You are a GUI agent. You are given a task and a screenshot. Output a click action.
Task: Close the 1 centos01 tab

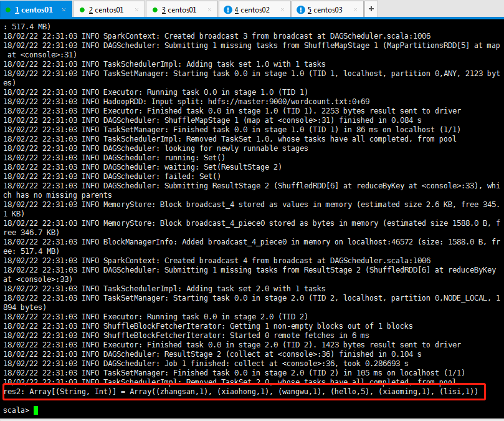[x=64, y=10]
